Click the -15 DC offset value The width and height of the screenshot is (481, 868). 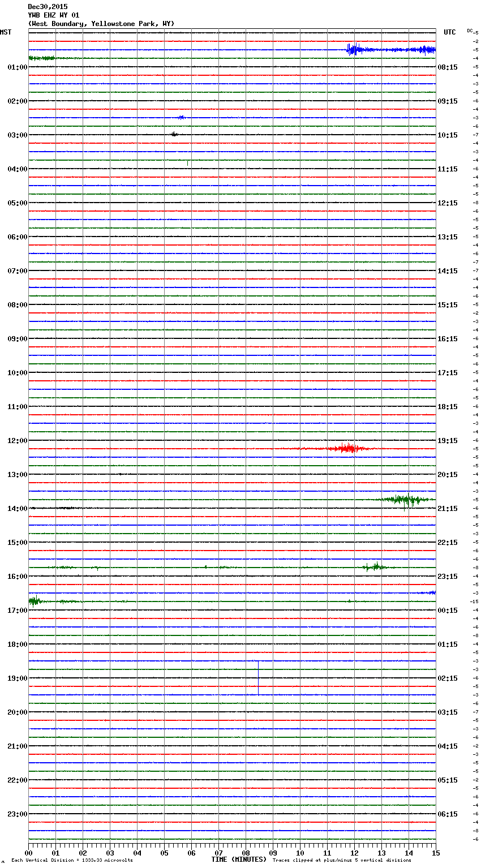pos(474,601)
